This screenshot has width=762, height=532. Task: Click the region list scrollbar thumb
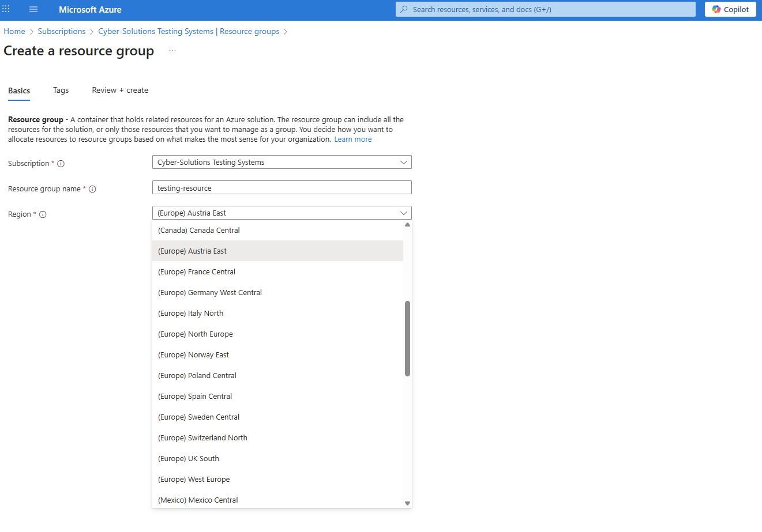coord(407,338)
